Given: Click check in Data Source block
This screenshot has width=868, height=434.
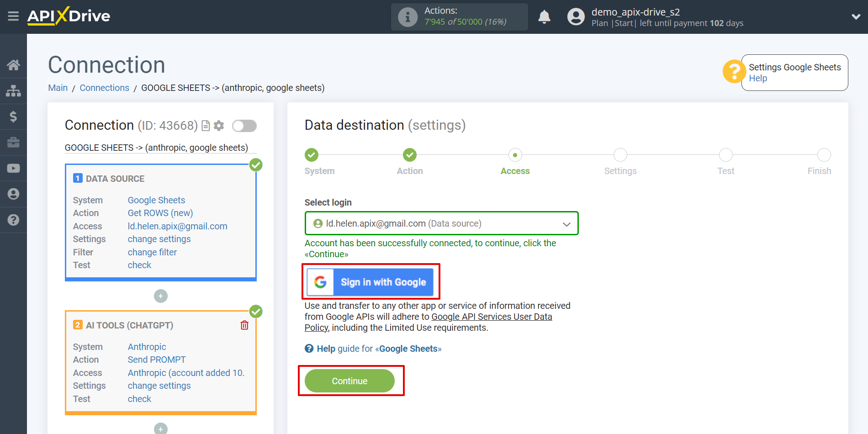Looking at the screenshot, I should point(139,265).
